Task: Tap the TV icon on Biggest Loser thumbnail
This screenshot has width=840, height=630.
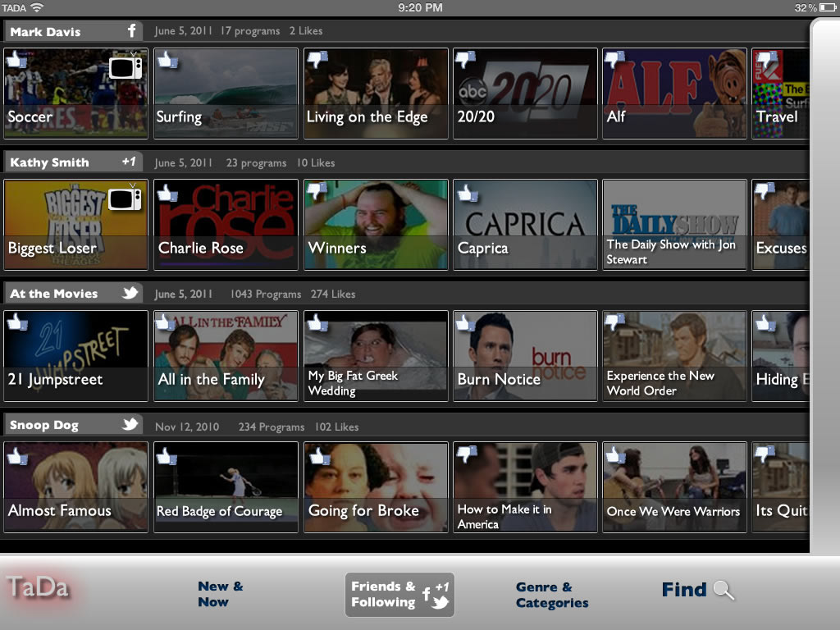Action: tap(125, 198)
